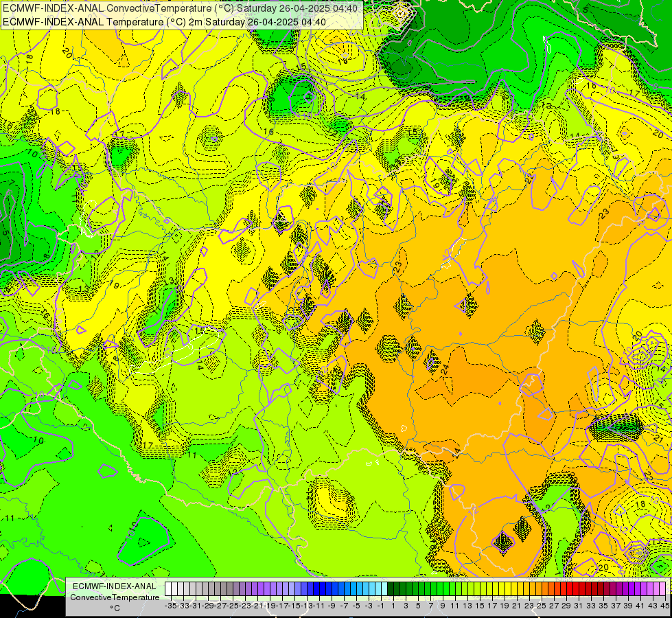Select the red legend swatch above 31

click(576, 588)
